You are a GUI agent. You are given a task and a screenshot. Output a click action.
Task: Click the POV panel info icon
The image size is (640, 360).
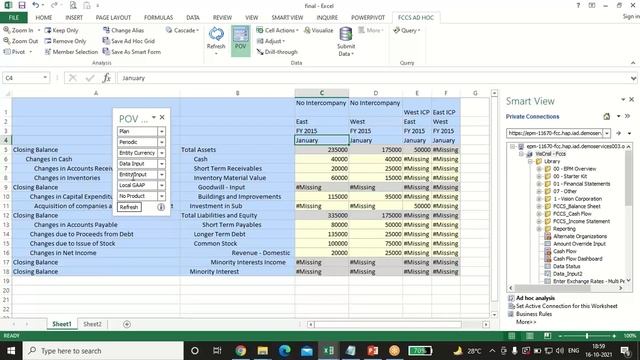pyautogui.click(x=161, y=207)
